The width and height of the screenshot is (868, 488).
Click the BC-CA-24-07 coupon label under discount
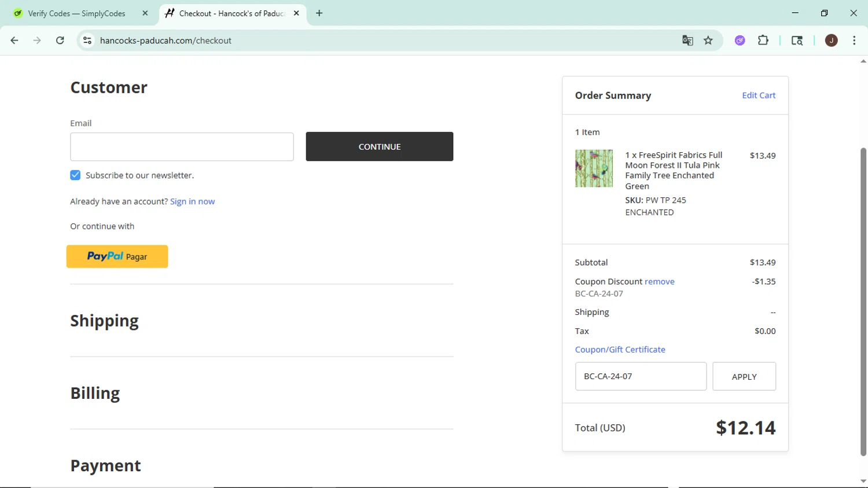point(599,293)
